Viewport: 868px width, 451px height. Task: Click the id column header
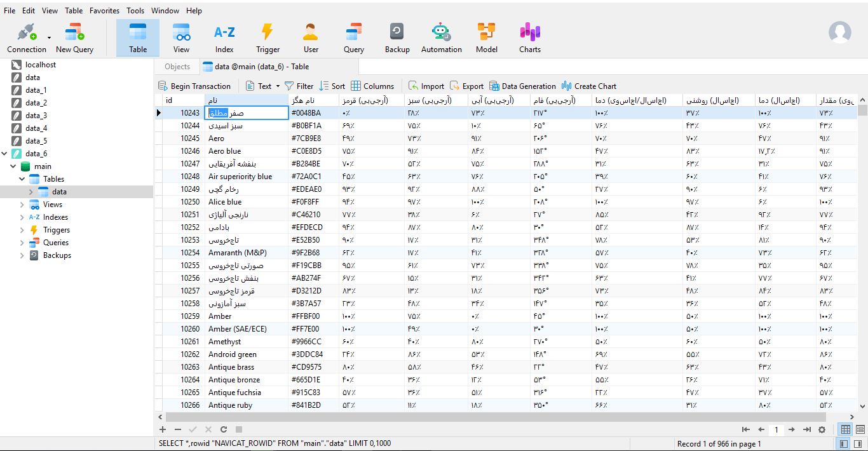(x=184, y=100)
